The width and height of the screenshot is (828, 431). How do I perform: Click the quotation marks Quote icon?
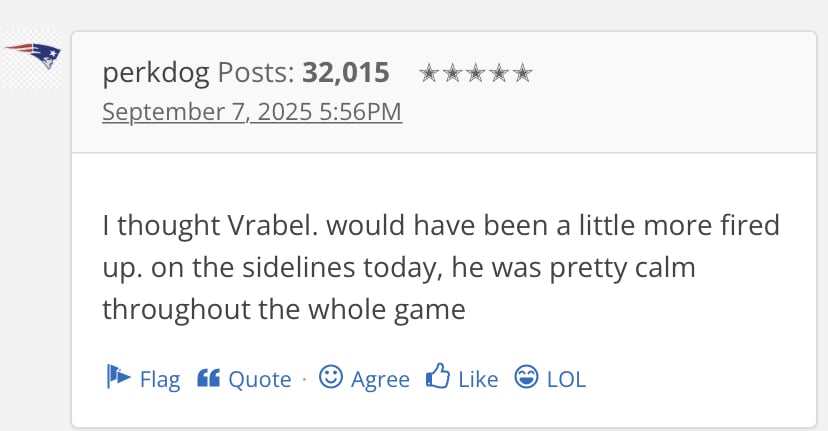208,378
